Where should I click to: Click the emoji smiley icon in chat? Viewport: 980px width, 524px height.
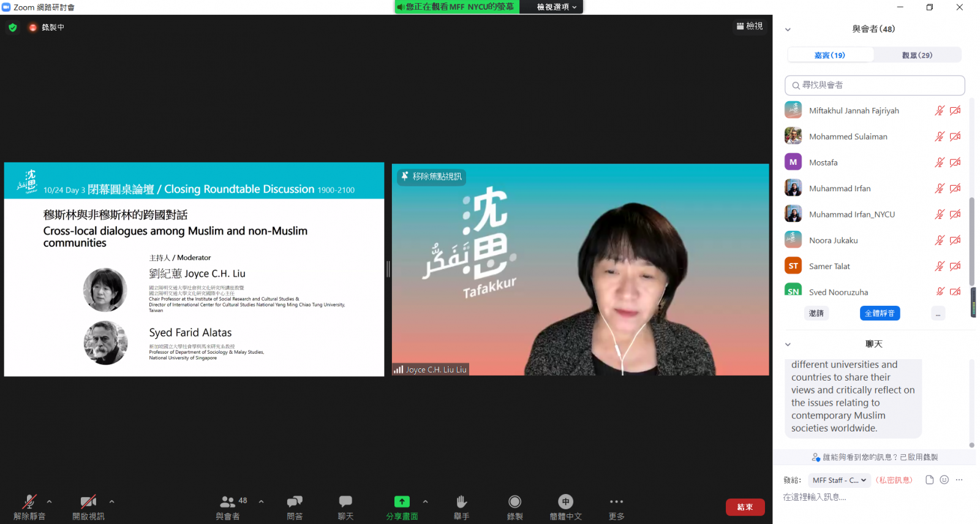tap(944, 480)
